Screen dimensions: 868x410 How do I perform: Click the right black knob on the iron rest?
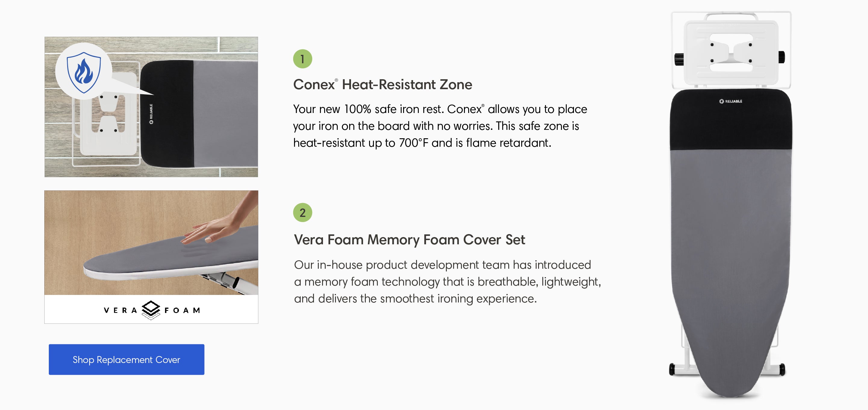pos(782,57)
